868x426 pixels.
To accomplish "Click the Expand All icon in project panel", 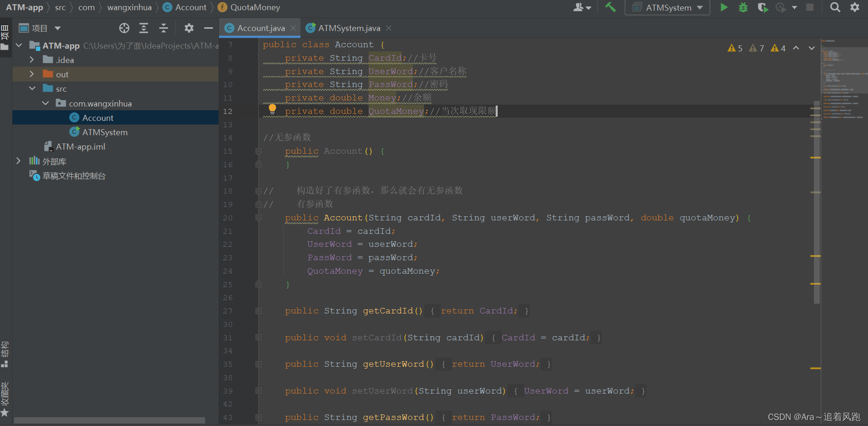I will point(144,28).
